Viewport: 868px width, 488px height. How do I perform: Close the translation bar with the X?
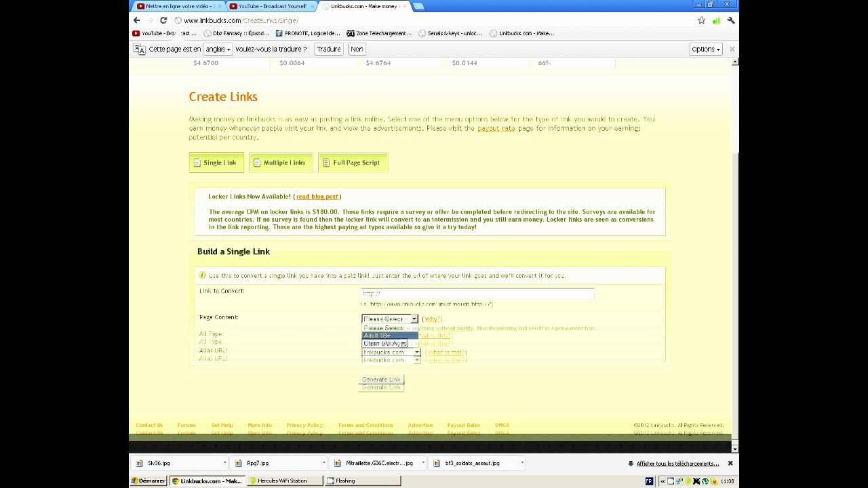(732, 49)
